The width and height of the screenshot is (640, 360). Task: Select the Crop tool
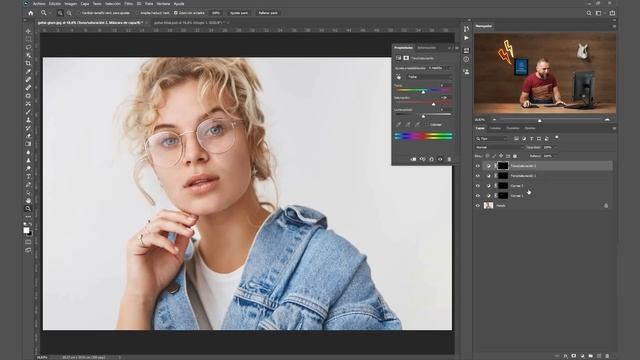[28, 63]
